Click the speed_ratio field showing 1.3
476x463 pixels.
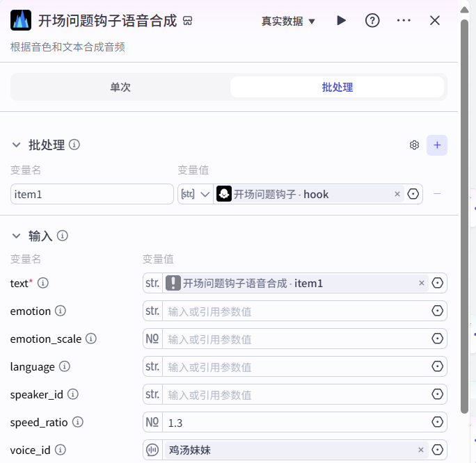[x=296, y=423]
